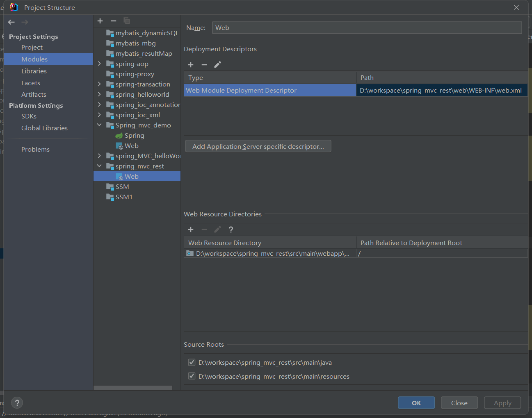Click the web.xml path cell
This screenshot has width=532, height=418.
coord(442,90)
